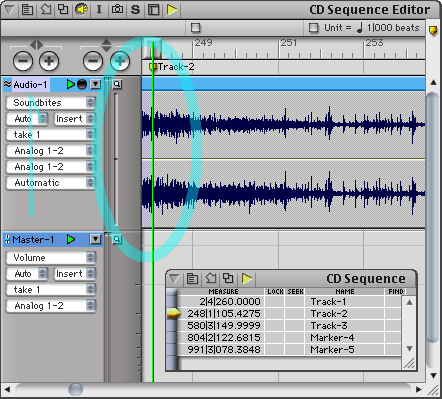Viewport: 442px width, 399px height.
Task: Open the Volume data type dropdown
Action: (51, 258)
